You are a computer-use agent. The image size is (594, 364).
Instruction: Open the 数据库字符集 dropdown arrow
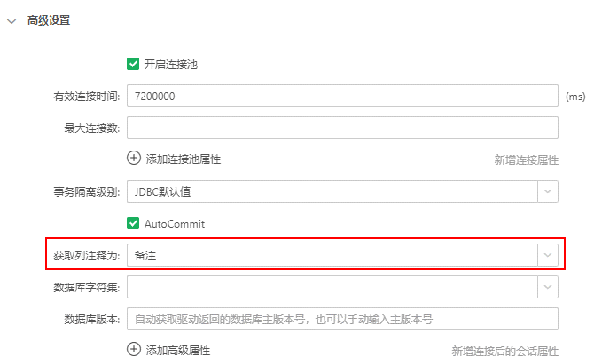(x=547, y=287)
